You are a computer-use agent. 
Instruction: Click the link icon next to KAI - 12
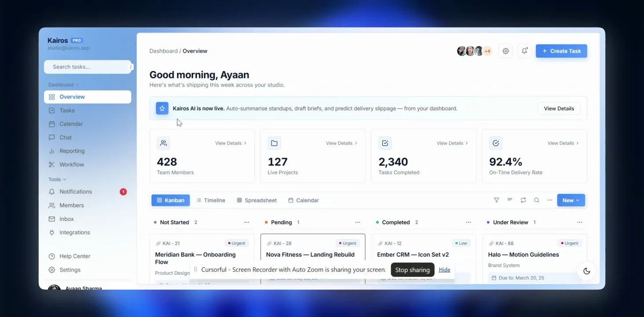tap(380, 243)
